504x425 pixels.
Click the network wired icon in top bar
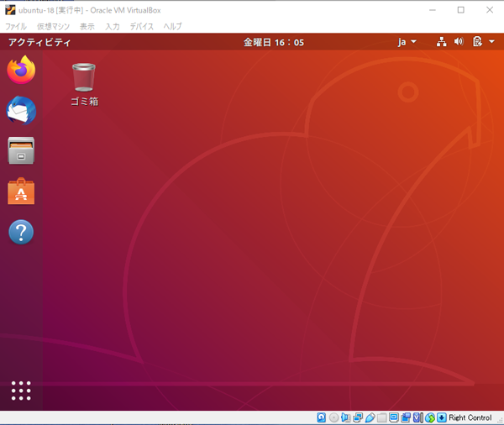[x=441, y=42]
